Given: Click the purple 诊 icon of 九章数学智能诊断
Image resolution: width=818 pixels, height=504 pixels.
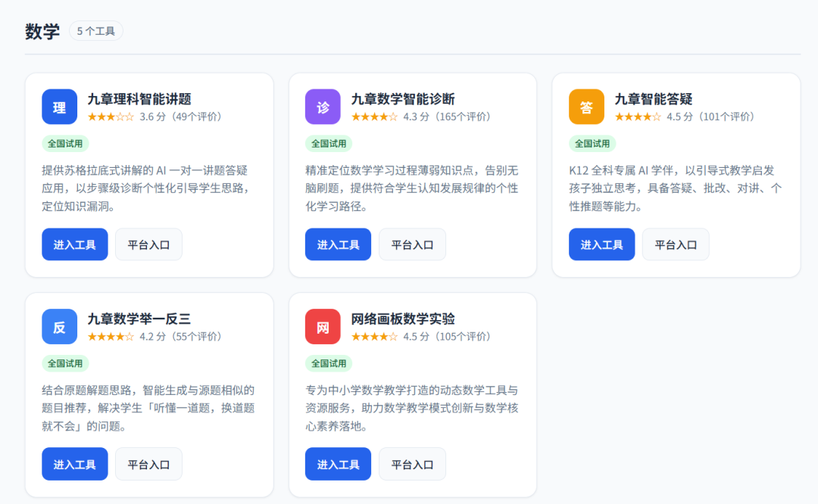Looking at the screenshot, I should tap(323, 107).
